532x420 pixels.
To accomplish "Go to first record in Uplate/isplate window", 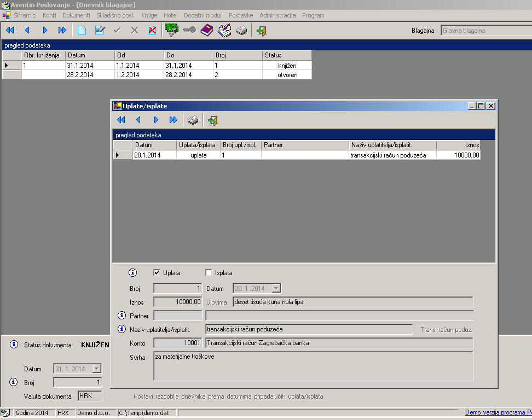I will (x=121, y=120).
